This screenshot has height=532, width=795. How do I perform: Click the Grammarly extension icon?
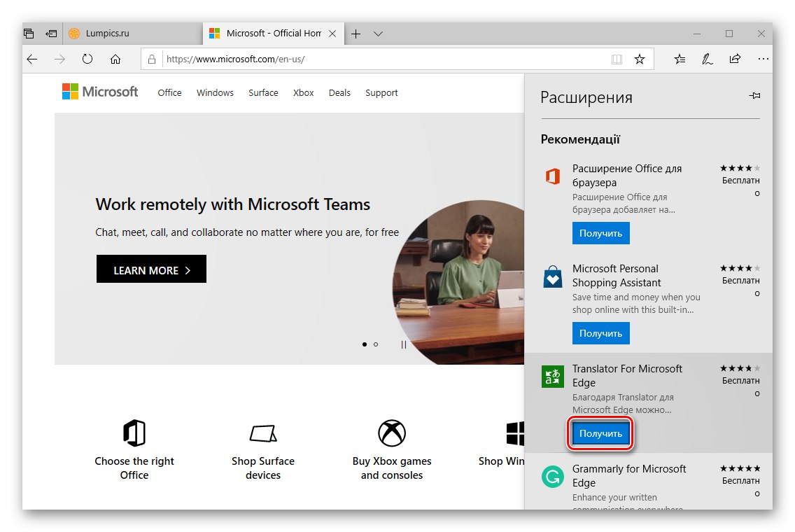click(552, 476)
